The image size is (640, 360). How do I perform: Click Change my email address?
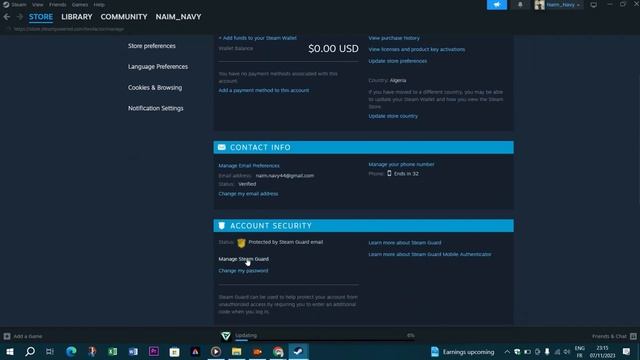(x=248, y=193)
